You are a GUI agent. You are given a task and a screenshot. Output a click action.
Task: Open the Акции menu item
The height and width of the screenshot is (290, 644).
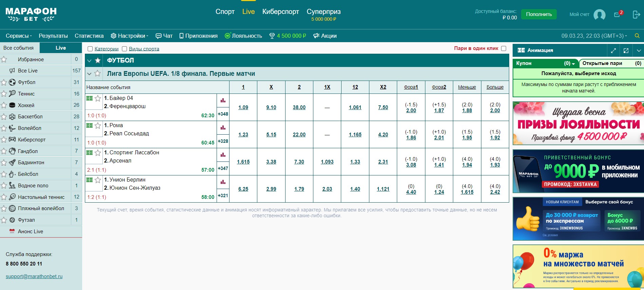(325, 36)
